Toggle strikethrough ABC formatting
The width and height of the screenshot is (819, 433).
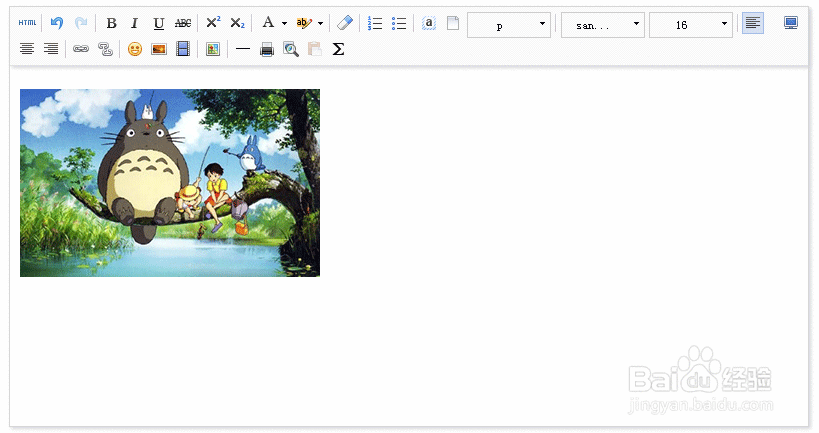click(183, 23)
